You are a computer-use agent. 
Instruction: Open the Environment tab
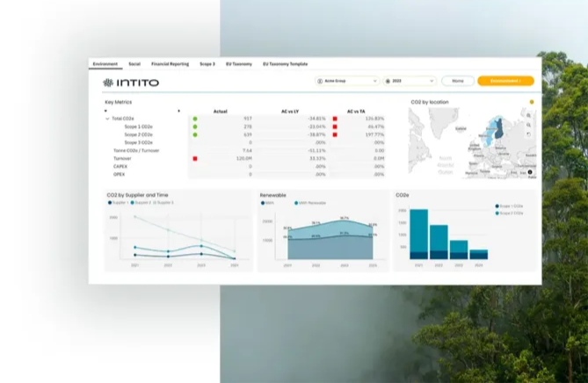tap(105, 64)
